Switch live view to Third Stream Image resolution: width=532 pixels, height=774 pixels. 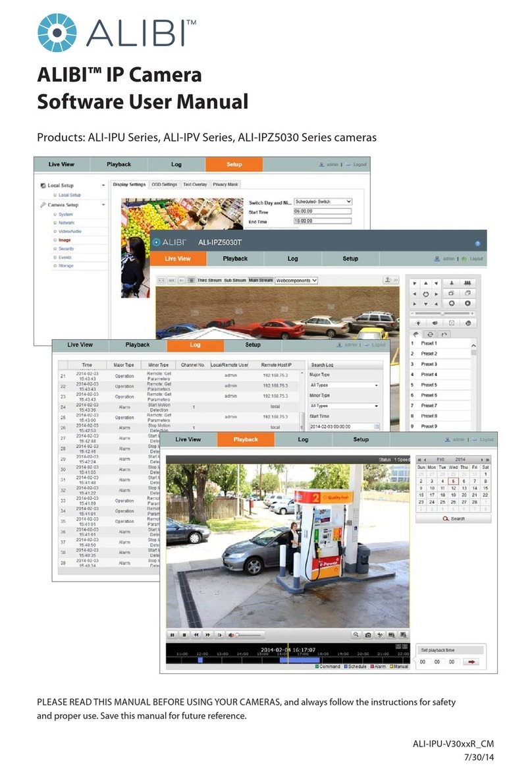(209, 280)
